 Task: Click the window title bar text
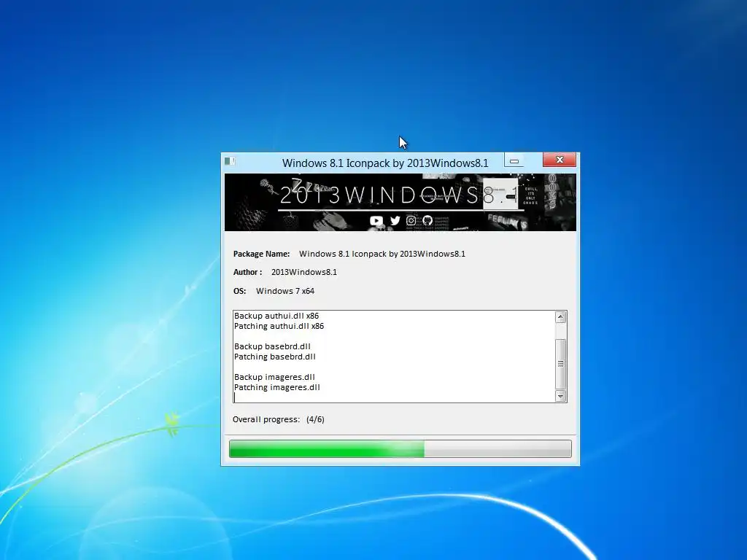(x=385, y=163)
